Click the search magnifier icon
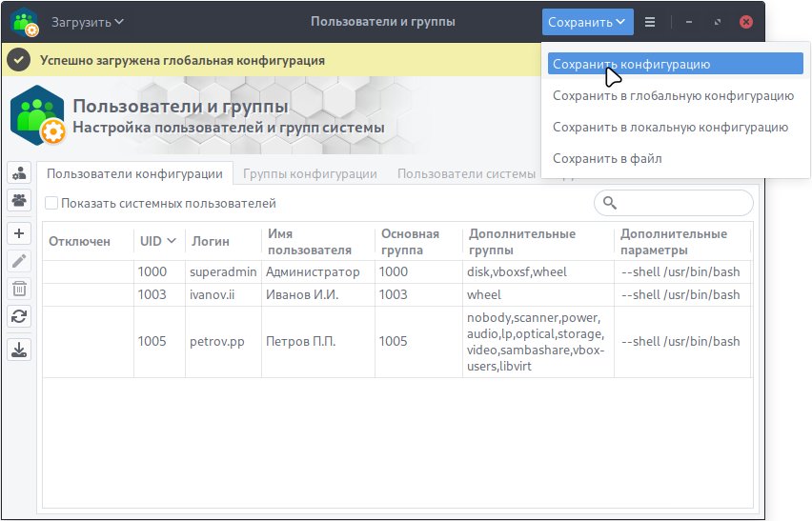 pyautogui.click(x=610, y=203)
